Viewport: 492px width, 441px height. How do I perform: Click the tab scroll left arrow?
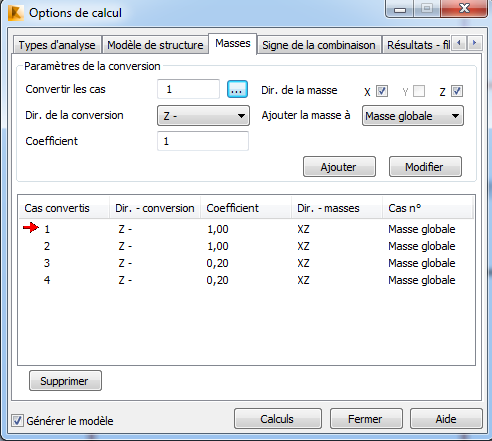tap(459, 43)
